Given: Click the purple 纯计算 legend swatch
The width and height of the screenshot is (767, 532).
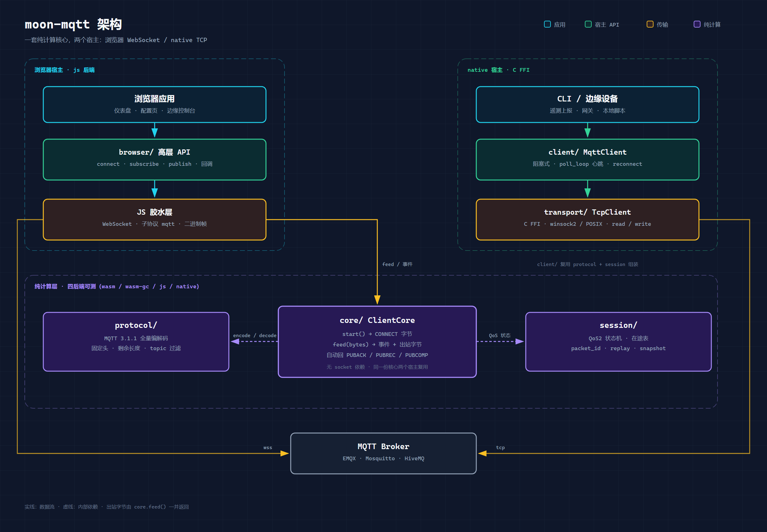Looking at the screenshot, I should pos(697,24).
